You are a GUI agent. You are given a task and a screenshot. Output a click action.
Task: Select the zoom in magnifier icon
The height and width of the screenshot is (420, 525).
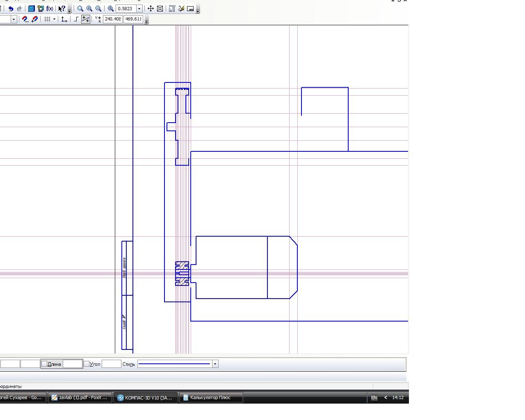click(x=89, y=9)
